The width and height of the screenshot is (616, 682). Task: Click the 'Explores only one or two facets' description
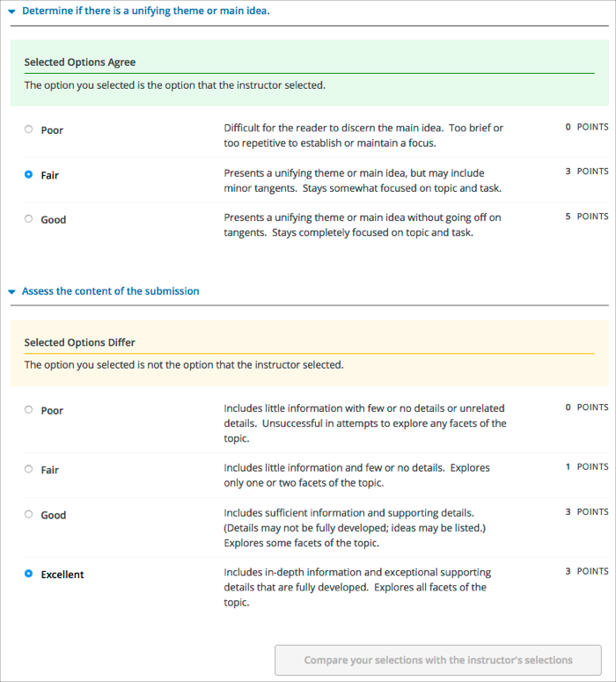coord(356,475)
